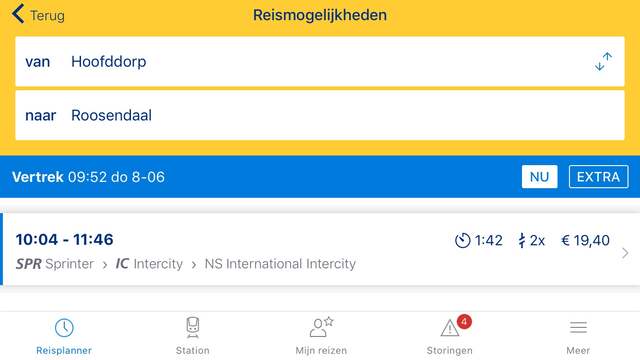Expand trip details via right chevron
The height and width of the screenshot is (360, 640).
pos(625,253)
